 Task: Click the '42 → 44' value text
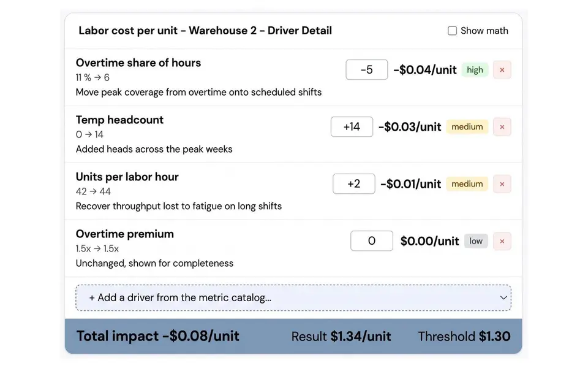pos(93,192)
